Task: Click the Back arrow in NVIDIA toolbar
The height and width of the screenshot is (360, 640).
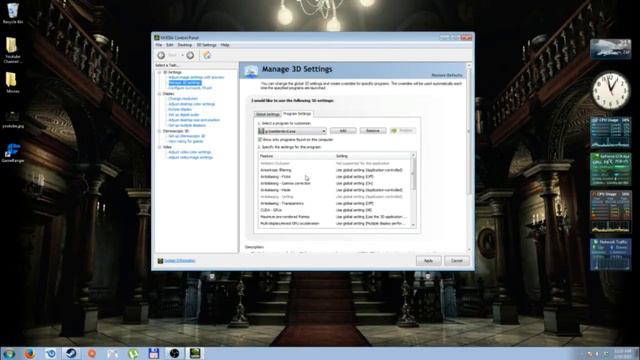Action: point(161,55)
